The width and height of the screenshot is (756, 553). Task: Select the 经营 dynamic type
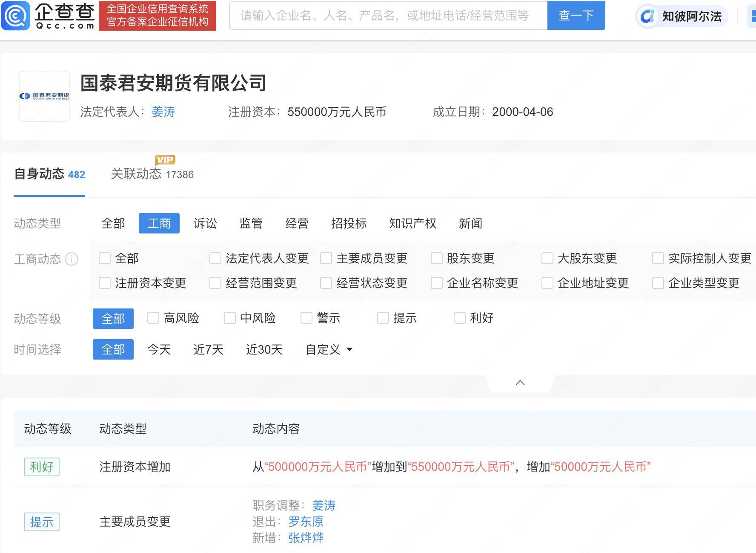pos(297,223)
